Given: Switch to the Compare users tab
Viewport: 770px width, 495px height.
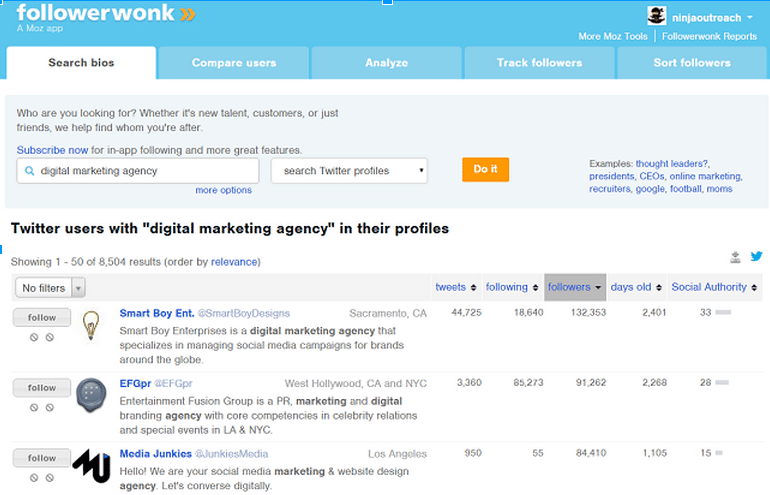Looking at the screenshot, I should click(x=234, y=63).
